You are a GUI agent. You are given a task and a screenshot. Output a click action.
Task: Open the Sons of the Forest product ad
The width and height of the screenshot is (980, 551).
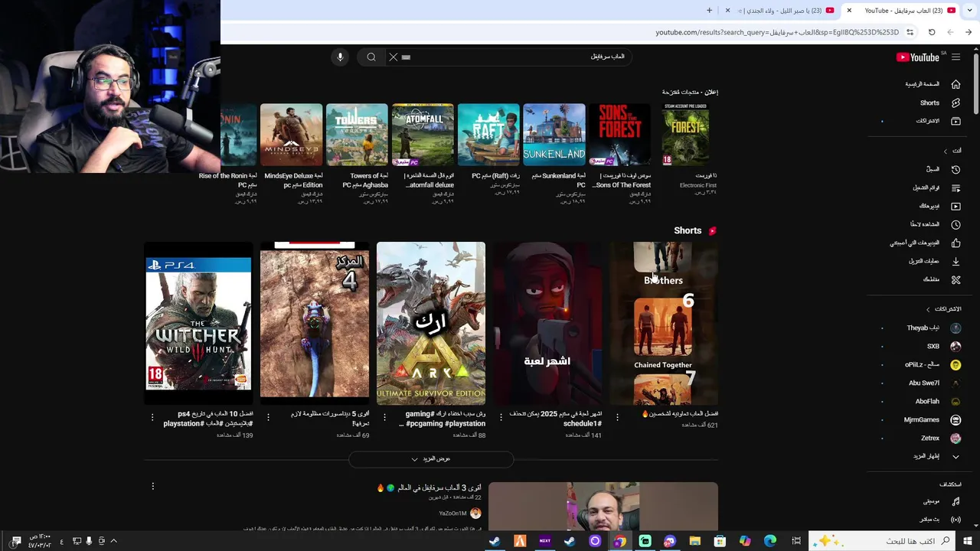[619, 135]
